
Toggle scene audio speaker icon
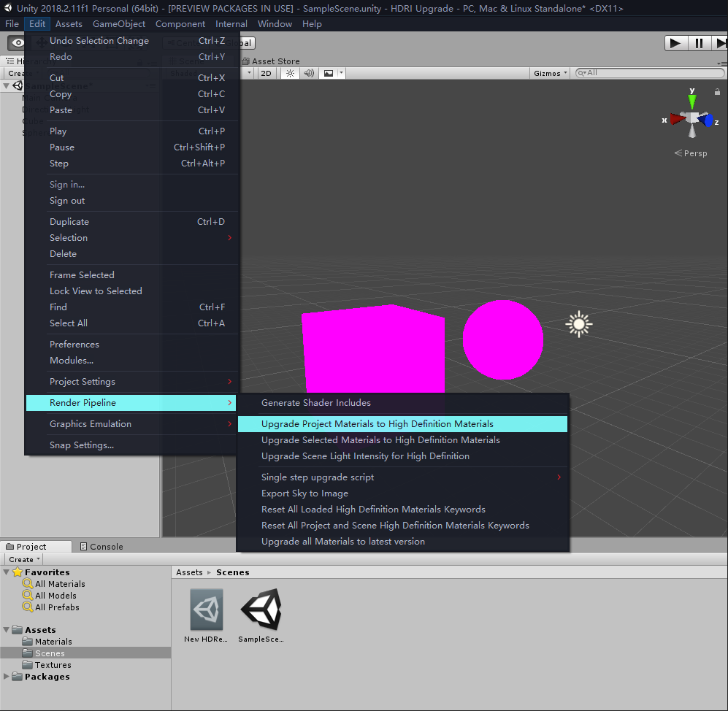pyautogui.click(x=309, y=73)
